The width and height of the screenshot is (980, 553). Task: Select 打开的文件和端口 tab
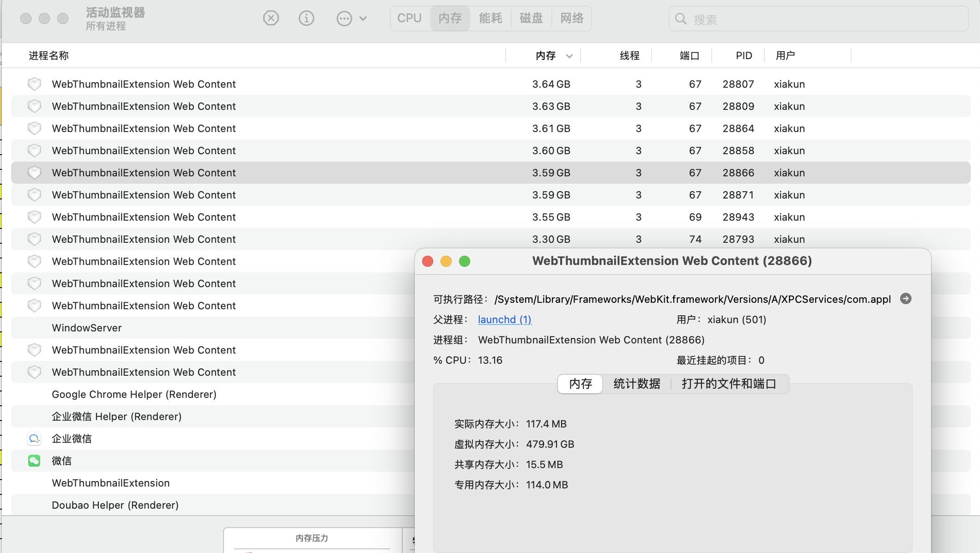[728, 384]
